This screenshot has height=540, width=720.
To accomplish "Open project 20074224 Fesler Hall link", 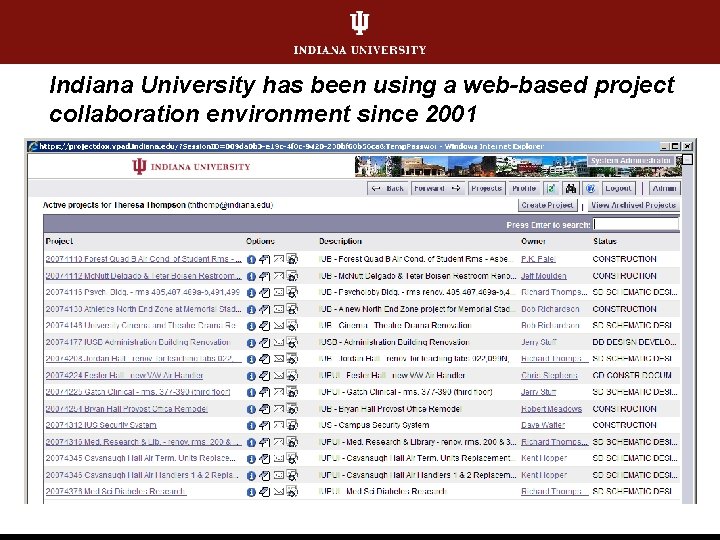I will (124, 375).
